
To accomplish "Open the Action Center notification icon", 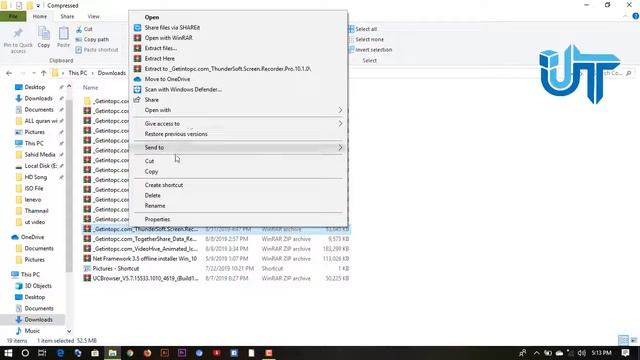I will pos(625,353).
